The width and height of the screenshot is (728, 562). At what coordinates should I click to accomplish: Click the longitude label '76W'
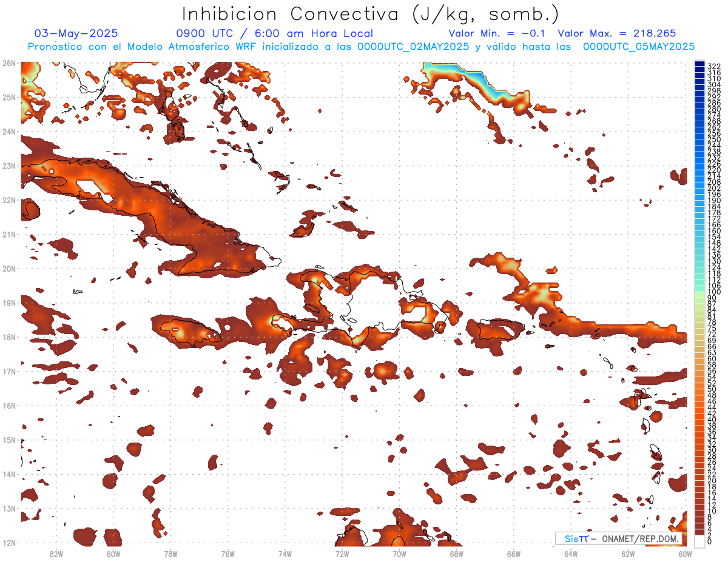227,553
